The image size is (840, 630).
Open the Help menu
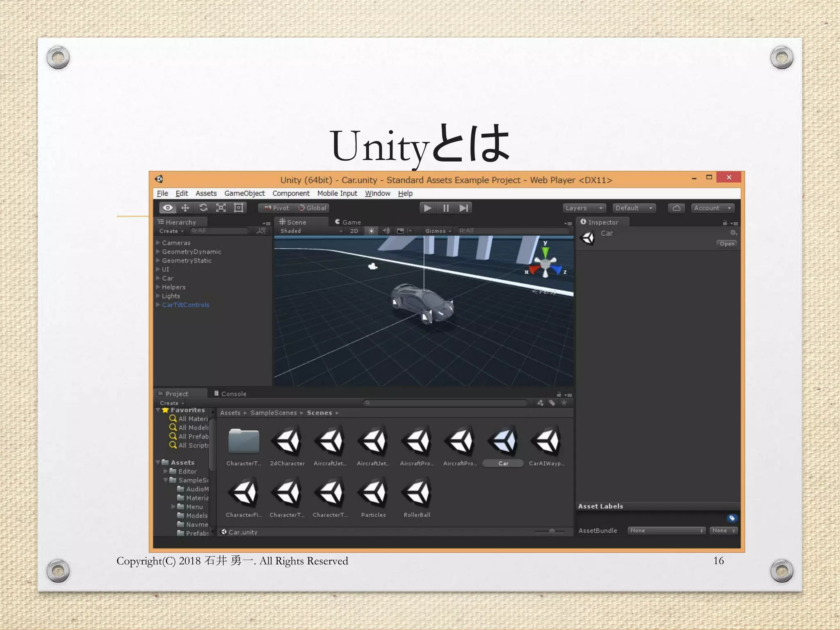(405, 193)
